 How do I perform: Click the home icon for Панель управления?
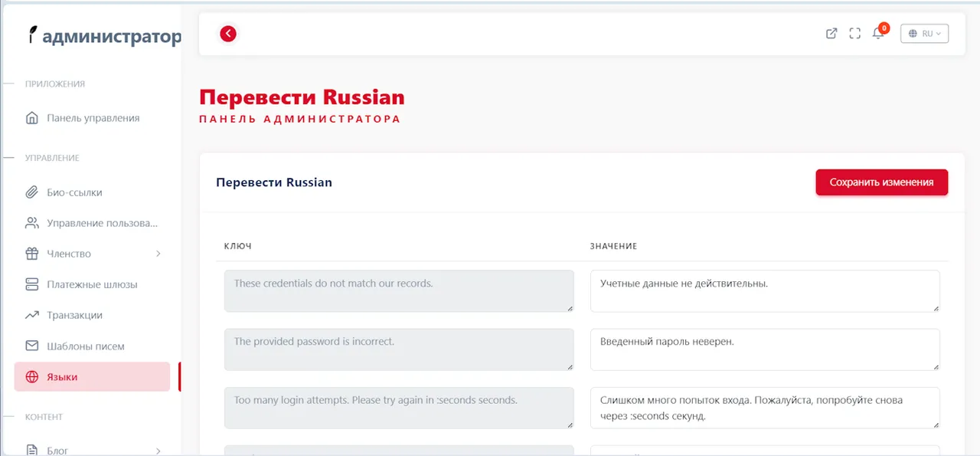[32, 118]
